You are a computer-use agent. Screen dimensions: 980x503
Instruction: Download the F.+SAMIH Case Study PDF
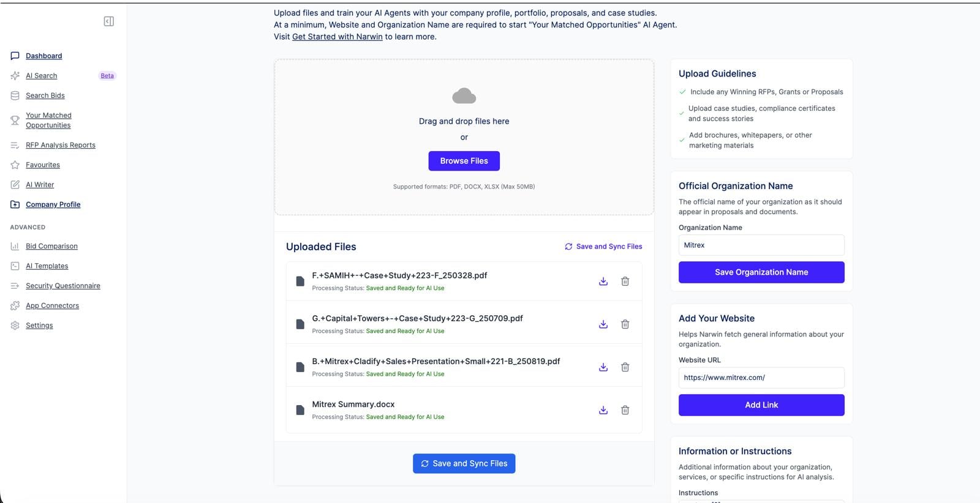tap(603, 281)
